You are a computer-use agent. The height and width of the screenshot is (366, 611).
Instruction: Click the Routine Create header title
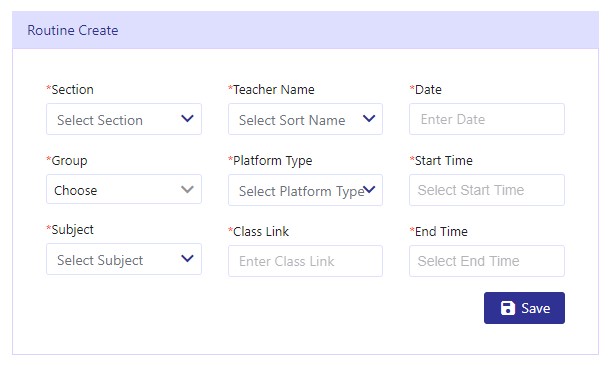click(73, 30)
